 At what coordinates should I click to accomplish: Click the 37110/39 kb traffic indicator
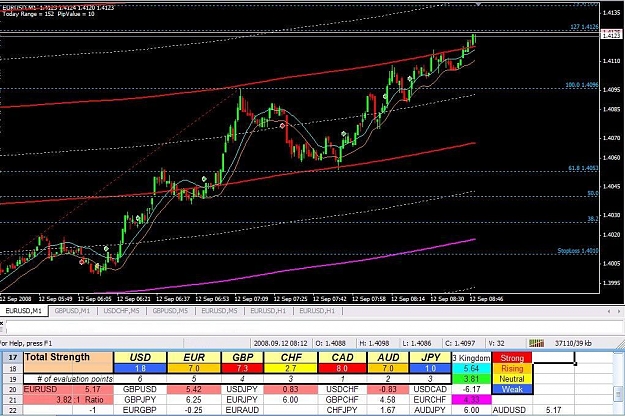pos(573,343)
